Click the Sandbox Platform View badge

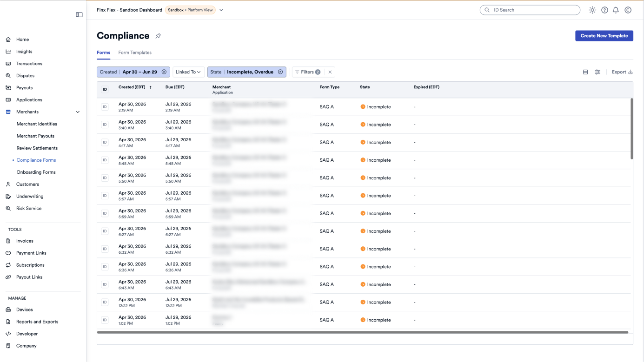(190, 10)
